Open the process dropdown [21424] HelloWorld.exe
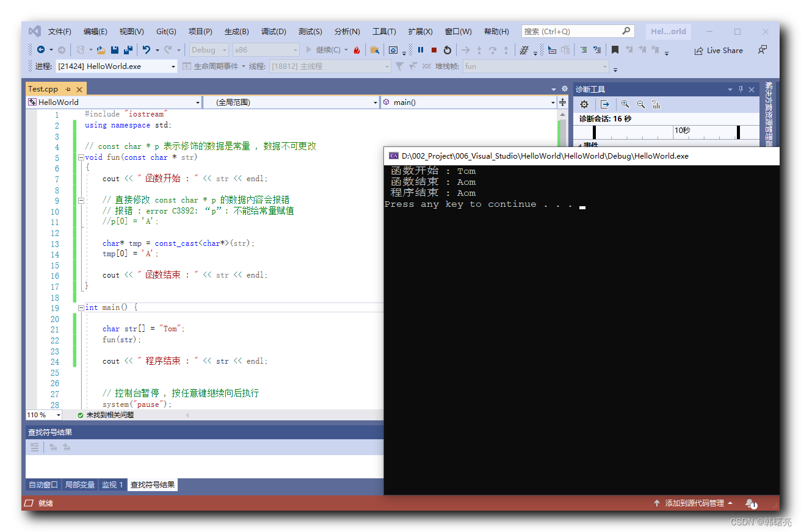 pyautogui.click(x=117, y=66)
